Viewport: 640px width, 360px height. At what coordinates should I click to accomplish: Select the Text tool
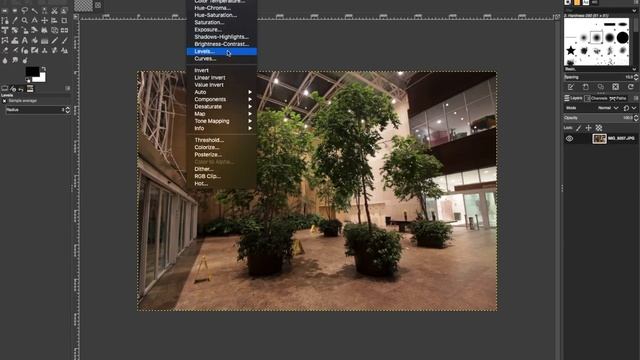(24, 40)
